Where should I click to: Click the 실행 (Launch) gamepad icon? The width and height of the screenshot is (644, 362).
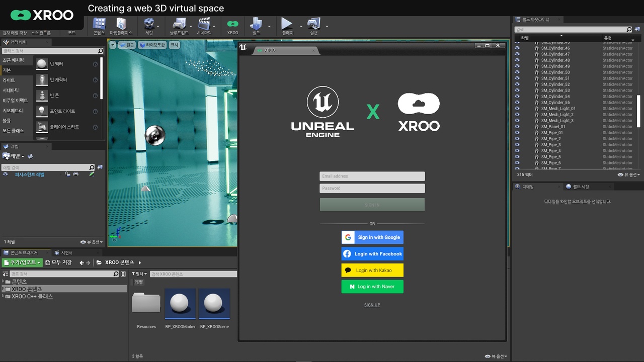314,24
